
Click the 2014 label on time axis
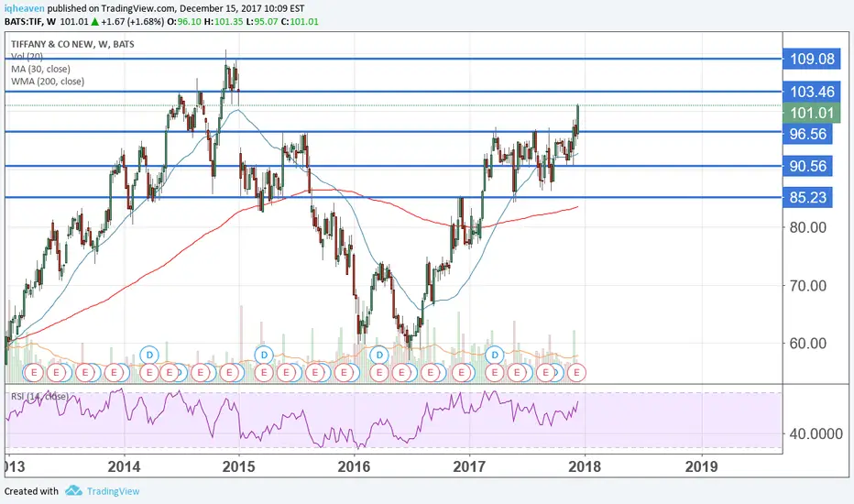(x=124, y=466)
